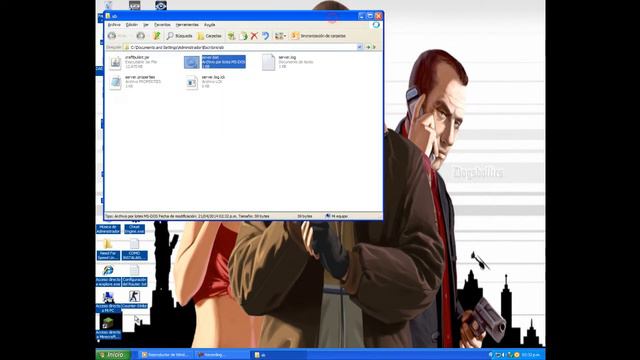Click the server.properties file name
The width and height of the screenshot is (640, 360).
click(x=140, y=77)
